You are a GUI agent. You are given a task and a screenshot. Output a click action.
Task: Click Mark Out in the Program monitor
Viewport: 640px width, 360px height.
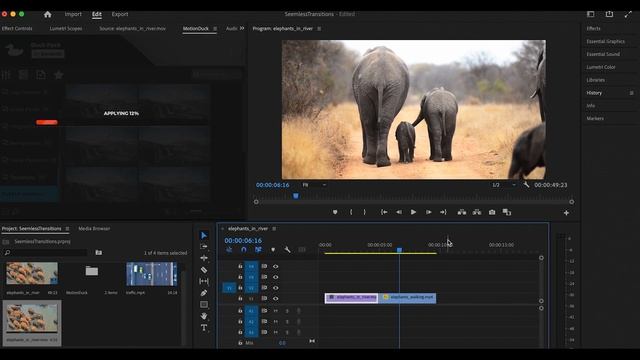pos(364,212)
